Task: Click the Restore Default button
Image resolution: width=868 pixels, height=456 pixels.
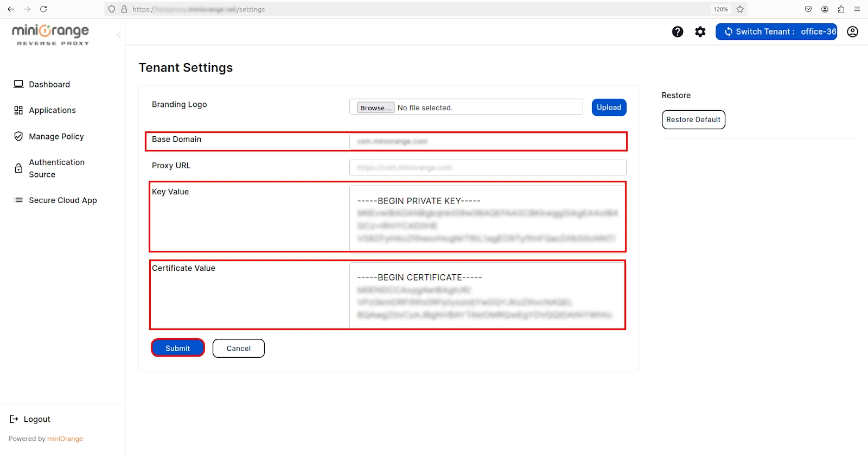Action: click(x=693, y=119)
